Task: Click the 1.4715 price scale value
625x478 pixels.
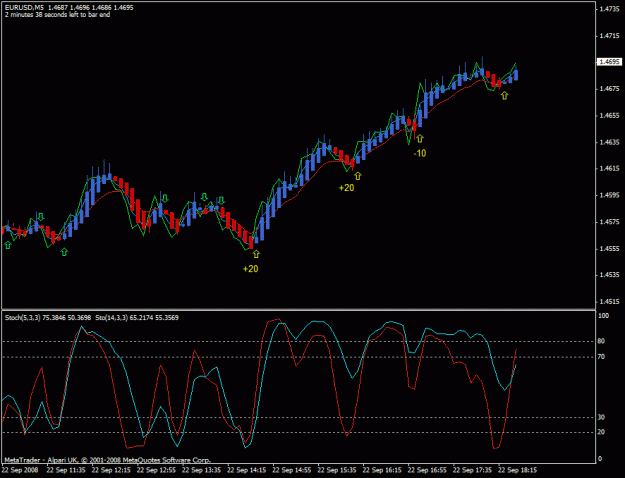Action: pos(610,36)
